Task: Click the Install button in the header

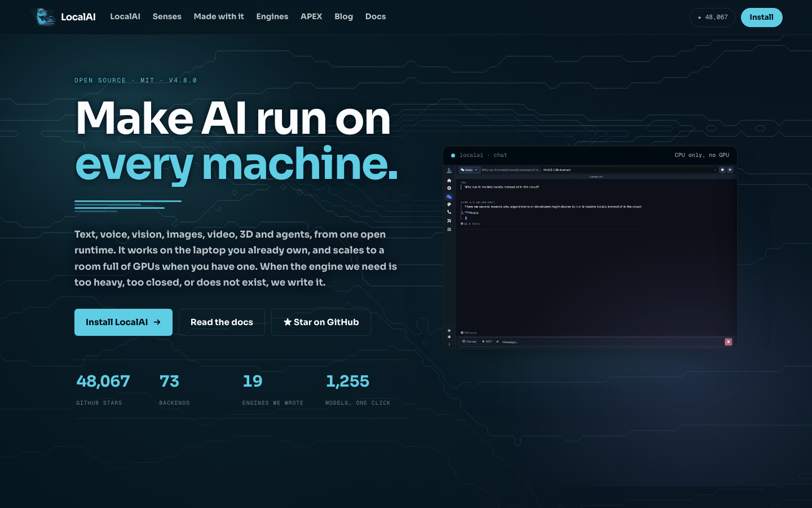Action: coord(761,17)
